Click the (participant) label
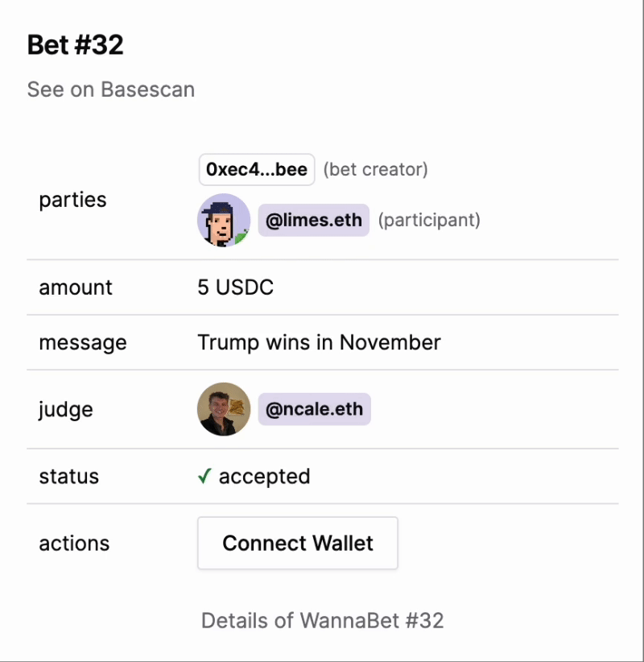644x662 pixels. pyautogui.click(x=428, y=220)
